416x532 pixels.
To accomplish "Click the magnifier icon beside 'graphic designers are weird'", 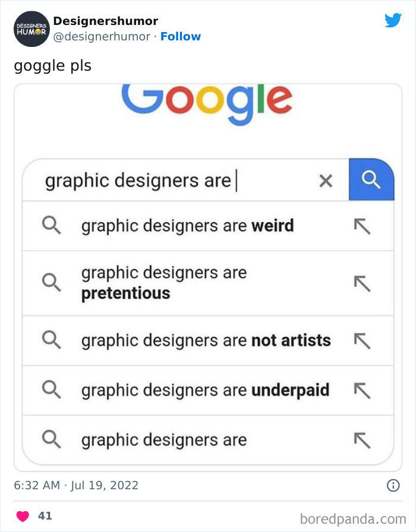I will [52, 226].
